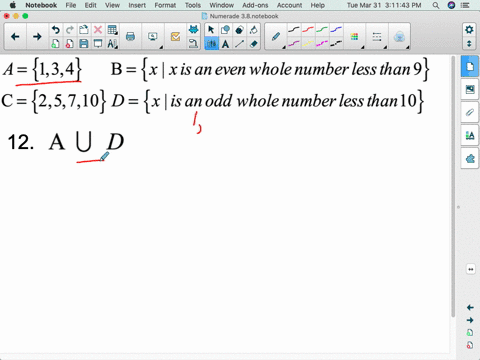The height and width of the screenshot is (360, 480).
Task: Open the View menu
Action: tap(112, 5)
